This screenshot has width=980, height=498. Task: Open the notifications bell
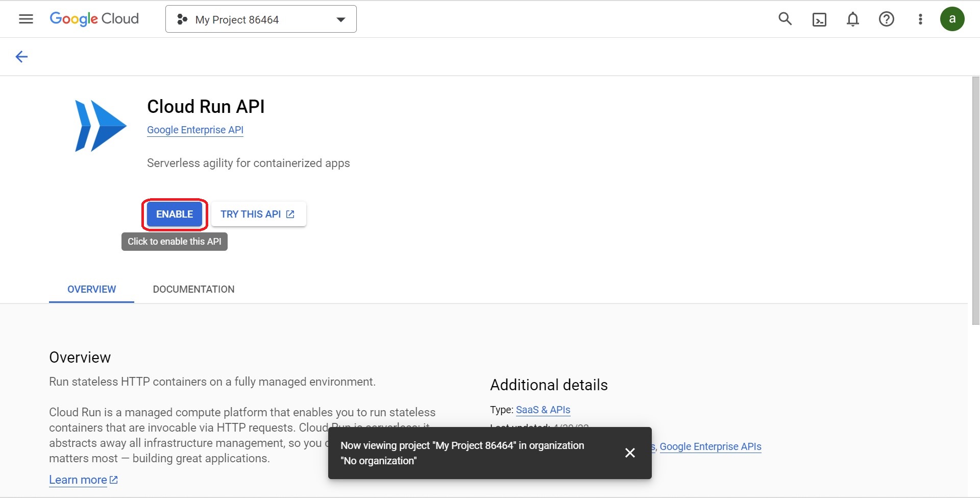coord(852,19)
